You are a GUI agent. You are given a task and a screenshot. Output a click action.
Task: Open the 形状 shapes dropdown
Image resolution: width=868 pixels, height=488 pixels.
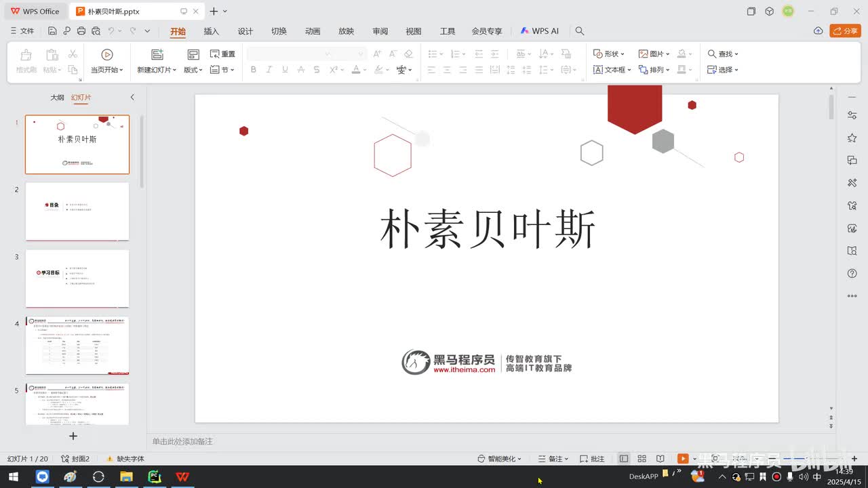(609, 54)
